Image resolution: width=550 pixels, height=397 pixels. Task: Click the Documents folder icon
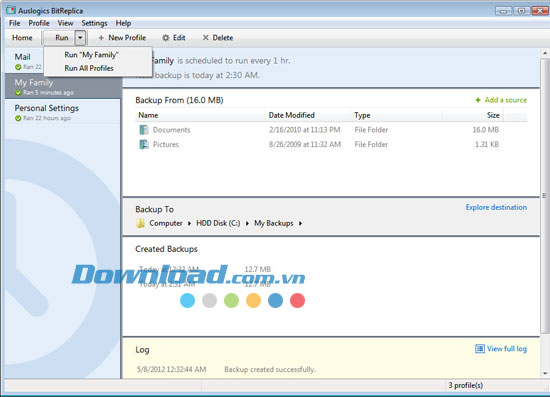(144, 130)
